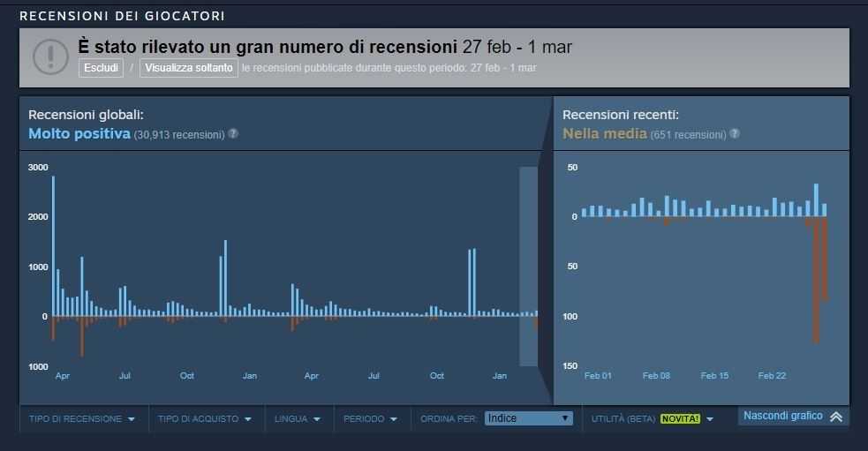
Task: Click the exclamation warning icon in the banner
Action: coord(50,56)
